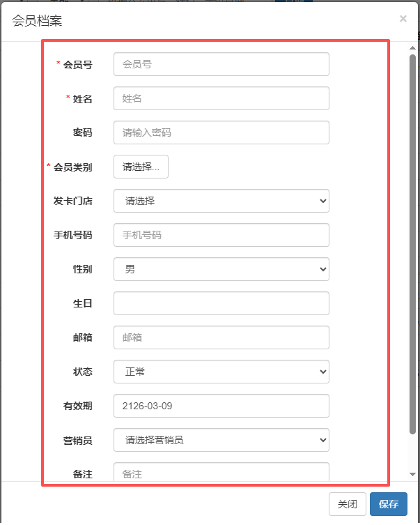This screenshot has height=525, width=420.
Task: Open the 状态 dropdown showing 正常
Action: (x=221, y=372)
